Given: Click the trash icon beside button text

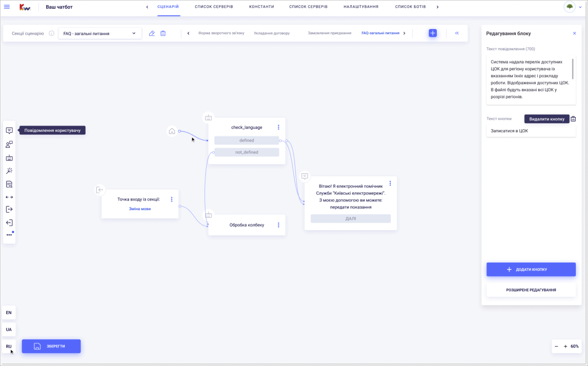Looking at the screenshot, I should point(573,119).
